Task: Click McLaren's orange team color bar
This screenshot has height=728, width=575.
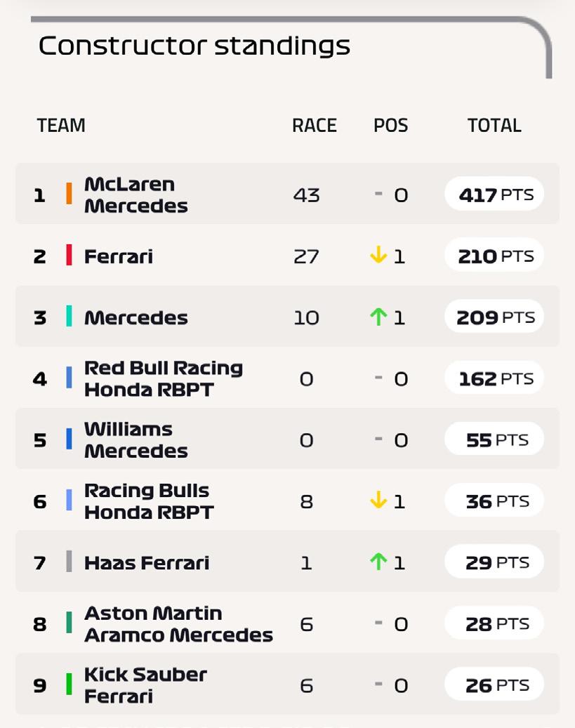Action: coord(69,194)
